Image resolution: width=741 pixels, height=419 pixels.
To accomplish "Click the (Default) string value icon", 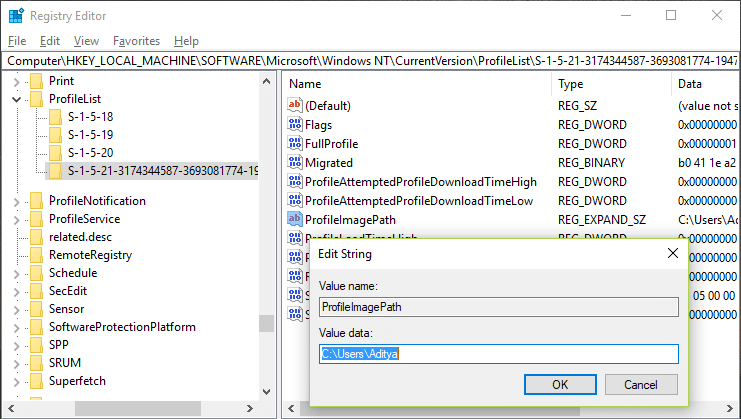I will (x=294, y=105).
